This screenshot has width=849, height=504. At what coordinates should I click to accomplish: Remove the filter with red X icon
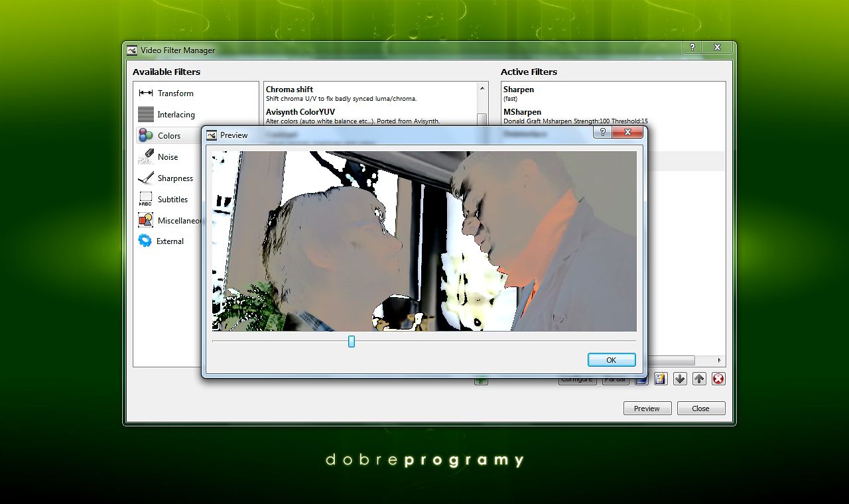(x=718, y=379)
